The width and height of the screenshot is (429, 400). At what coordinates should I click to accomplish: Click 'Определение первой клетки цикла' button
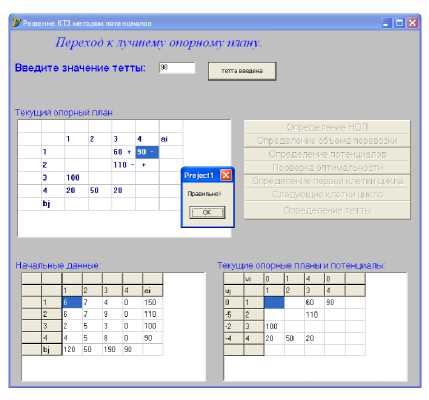click(x=327, y=181)
